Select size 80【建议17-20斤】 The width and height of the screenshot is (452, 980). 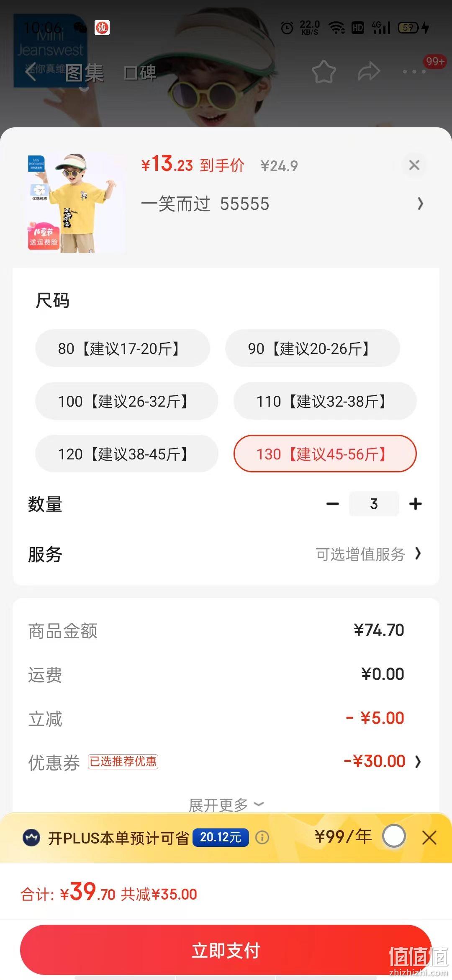point(123,348)
